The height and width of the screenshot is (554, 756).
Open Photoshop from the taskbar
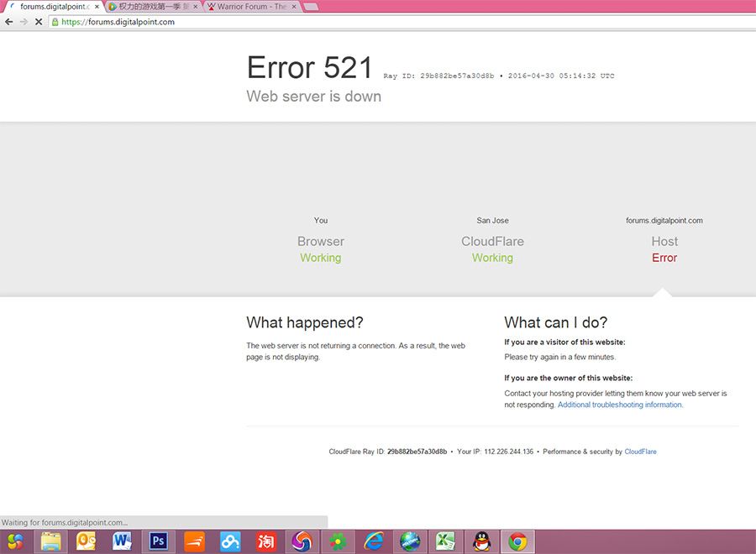click(158, 542)
